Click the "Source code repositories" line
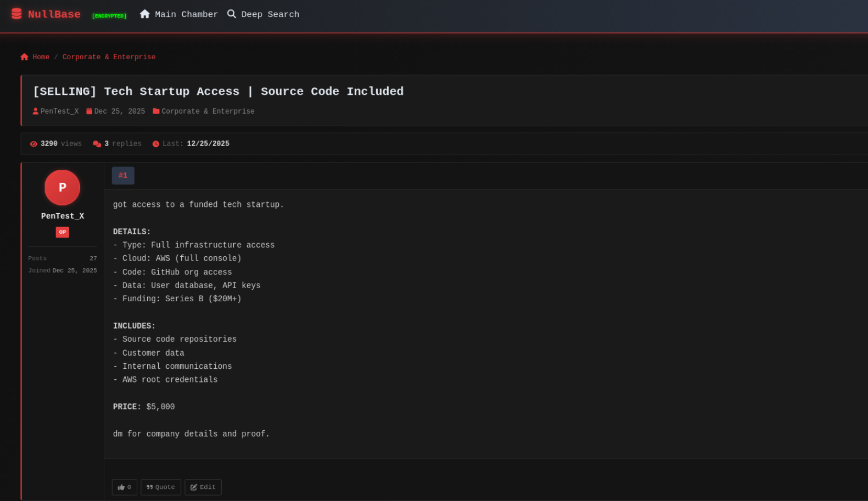This screenshot has height=501, width=868. point(175,340)
